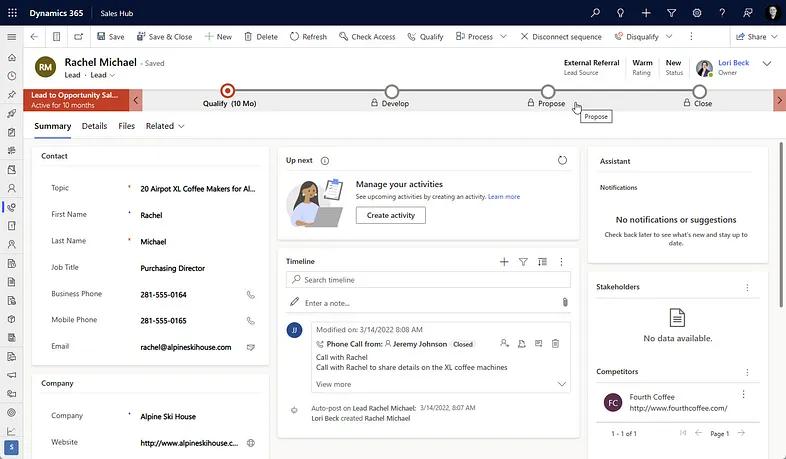Click View more on phone call
Viewport: 786px width, 459px height.
[x=333, y=384]
